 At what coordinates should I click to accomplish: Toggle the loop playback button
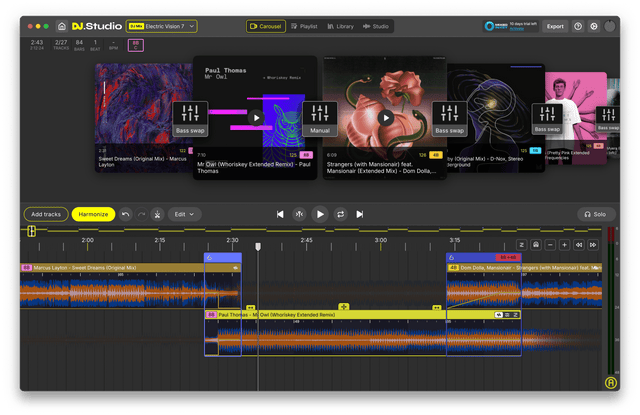340,214
